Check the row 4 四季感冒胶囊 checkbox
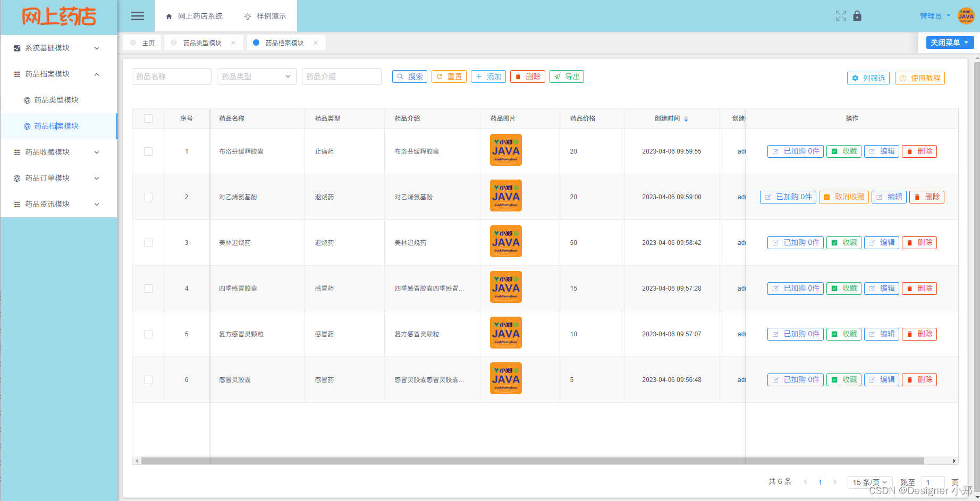The height and width of the screenshot is (501, 980). 148,288
